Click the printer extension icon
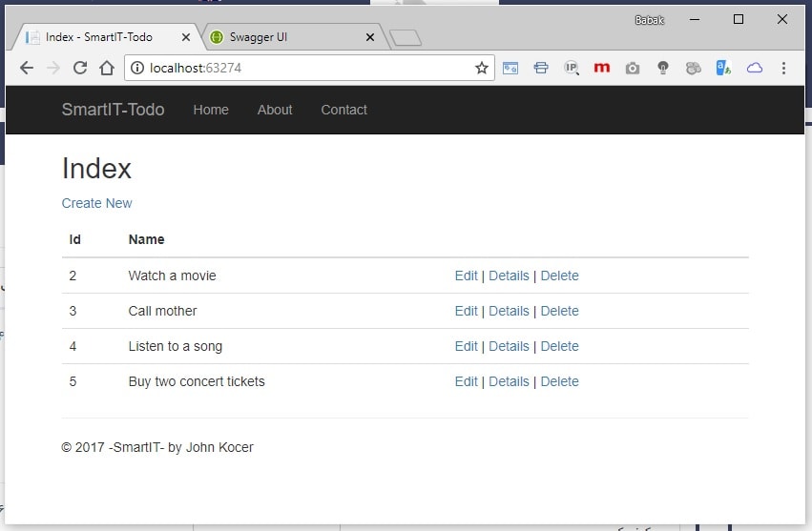This screenshot has width=812, height=531. tap(541, 68)
